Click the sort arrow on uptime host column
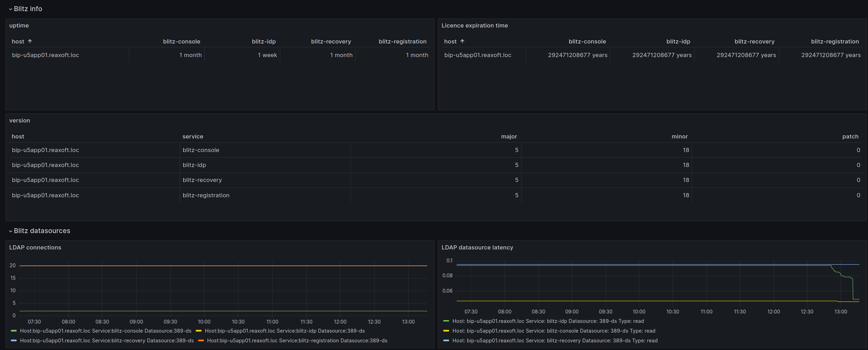 click(31, 41)
